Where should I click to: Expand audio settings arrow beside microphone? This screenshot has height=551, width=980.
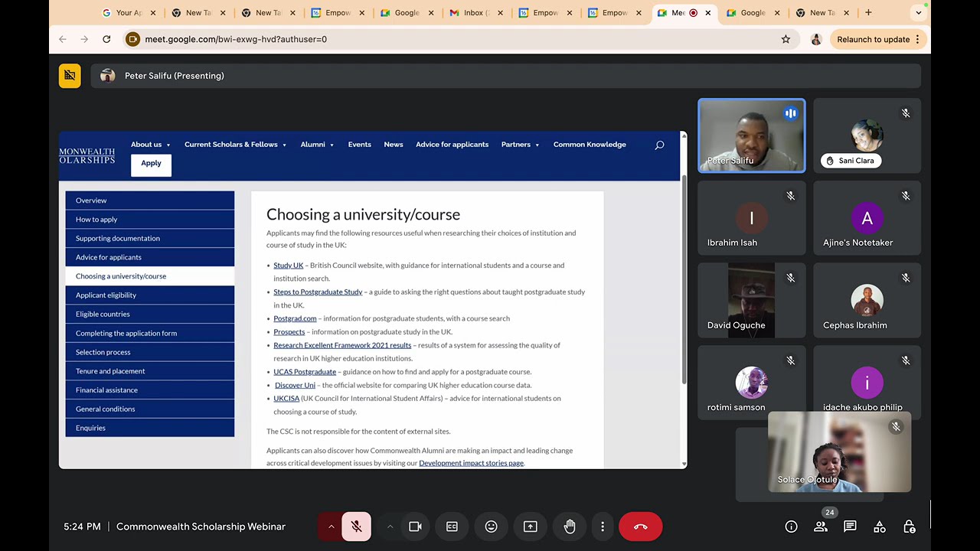coord(331,527)
